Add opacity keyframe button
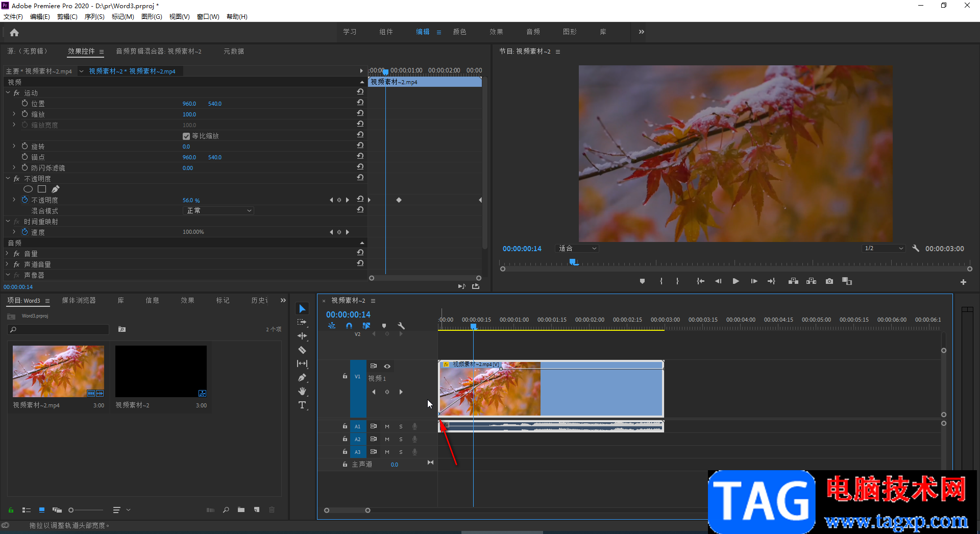 click(x=339, y=200)
